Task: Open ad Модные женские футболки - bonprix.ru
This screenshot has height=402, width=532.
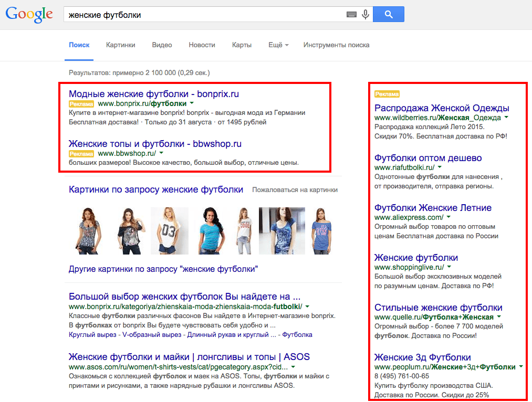Action: pyautogui.click(x=154, y=94)
